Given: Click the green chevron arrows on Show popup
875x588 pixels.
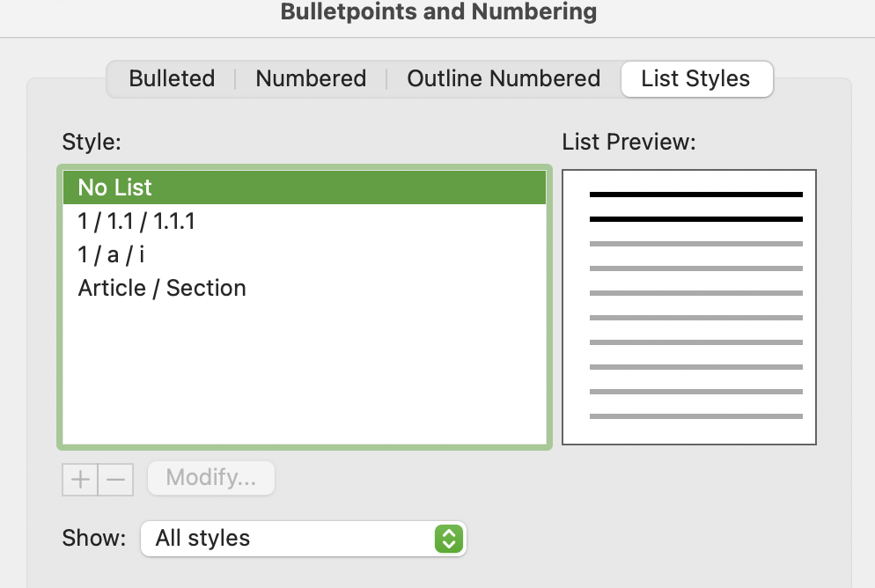Looking at the screenshot, I should pyautogui.click(x=449, y=539).
